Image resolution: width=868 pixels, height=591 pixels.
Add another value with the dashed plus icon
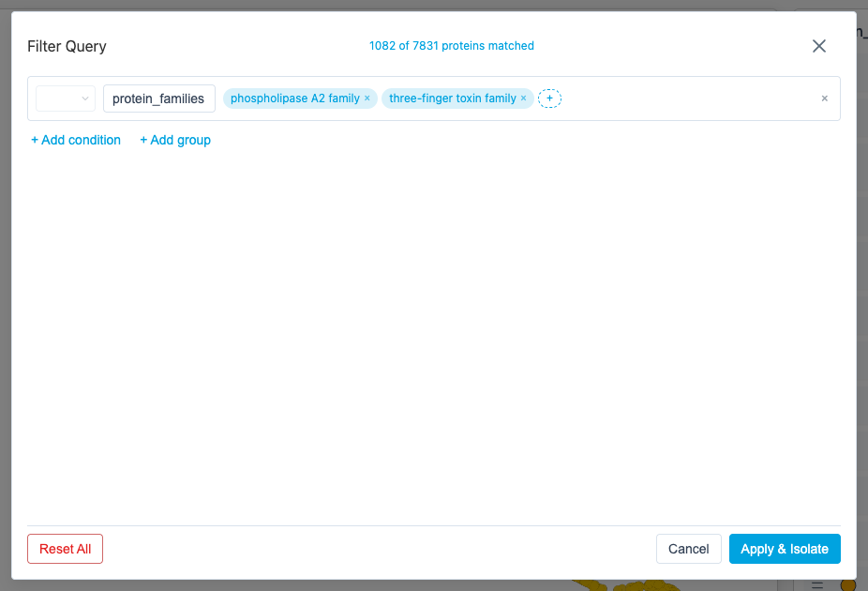549,98
